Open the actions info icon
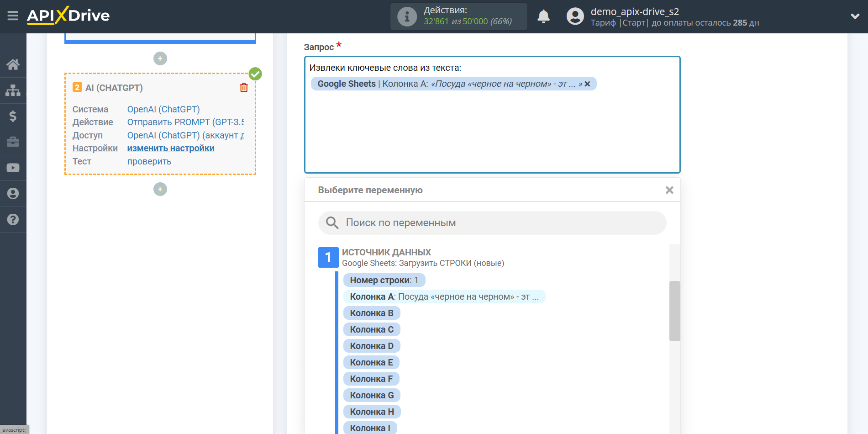This screenshot has width=868, height=434. click(x=406, y=17)
